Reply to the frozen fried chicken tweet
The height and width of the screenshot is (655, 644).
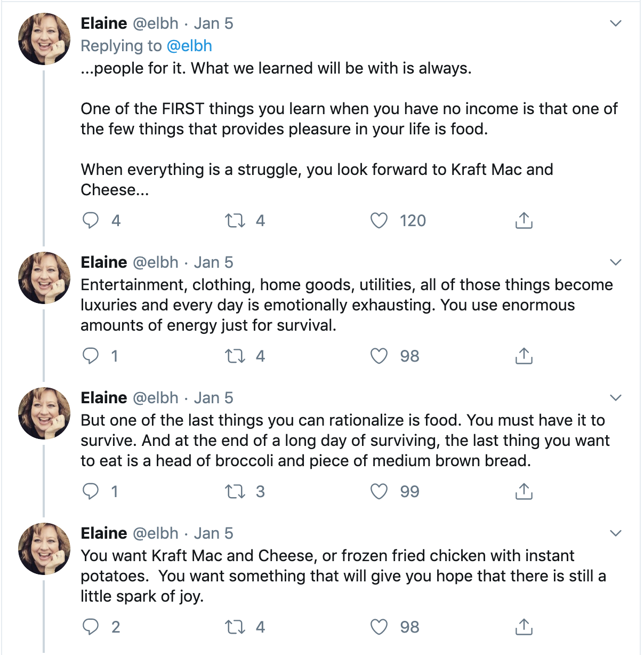coord(91,627)
